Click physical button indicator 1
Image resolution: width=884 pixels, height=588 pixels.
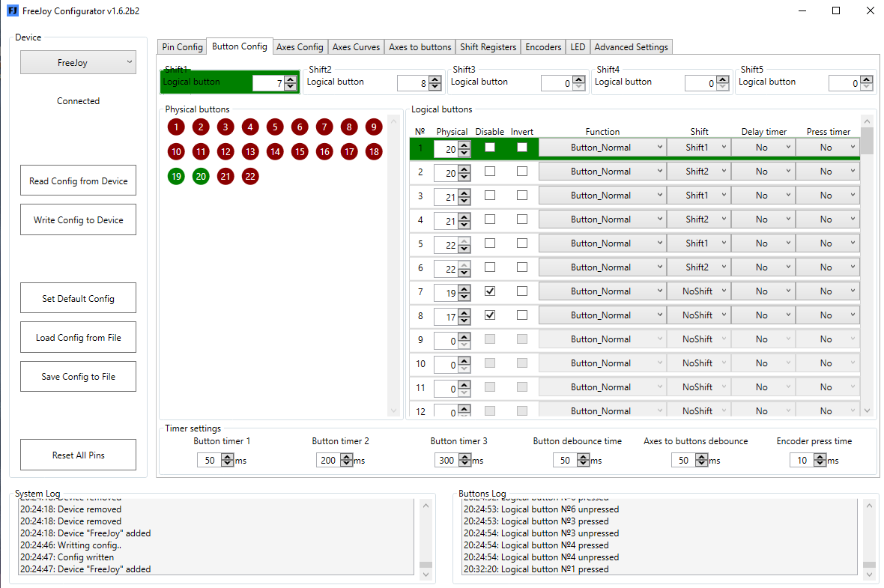(x=176, y=127)
